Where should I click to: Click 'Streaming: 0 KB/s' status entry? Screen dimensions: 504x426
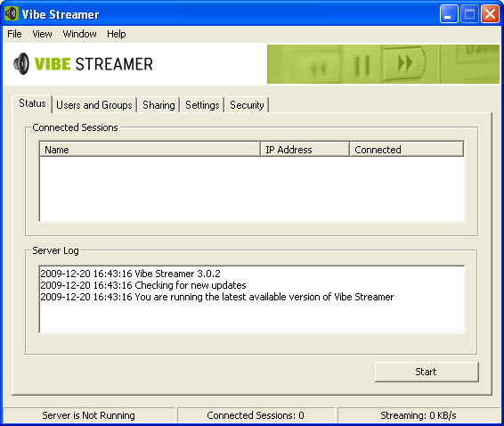pyautogui.click(x=419, y=415)
